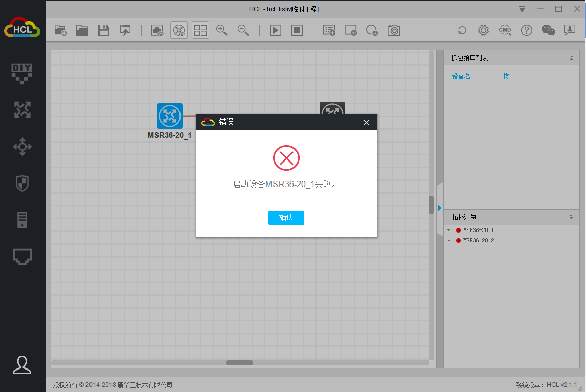This screenshot has height=392, width=586.
Task: Toggle the grid display toolbar button
Action: pyautogui.click(x=200, y=30)
